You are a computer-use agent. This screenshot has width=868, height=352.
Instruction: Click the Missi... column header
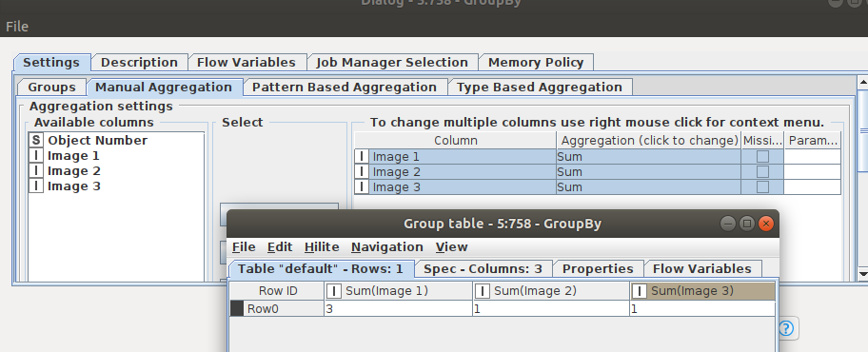tap(762, 141)
